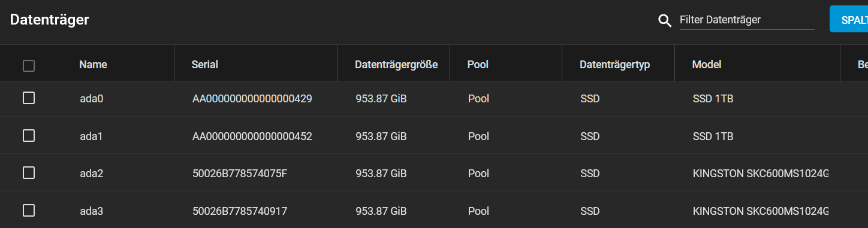Select disk name ada0
The width and height of the screenshot is (868, 228).
click(x=92, y=99)
